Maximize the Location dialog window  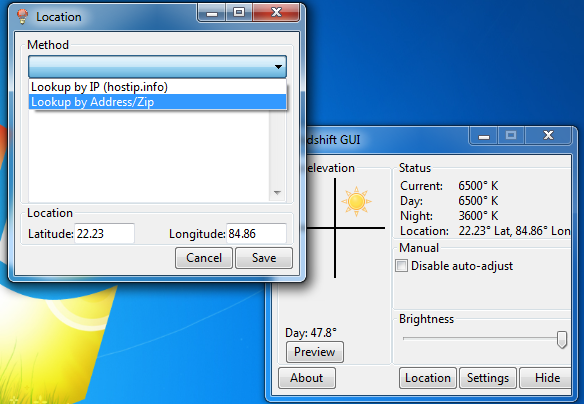tap(239, 13)
